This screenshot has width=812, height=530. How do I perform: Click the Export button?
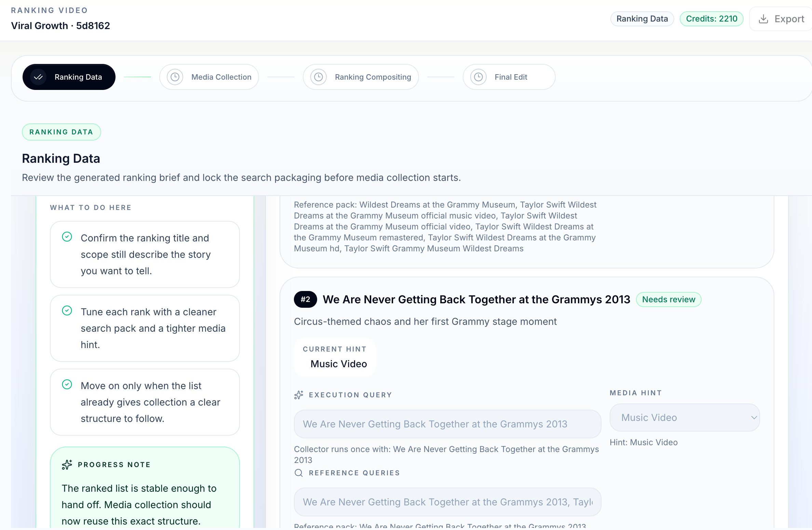tap(782, 19)
